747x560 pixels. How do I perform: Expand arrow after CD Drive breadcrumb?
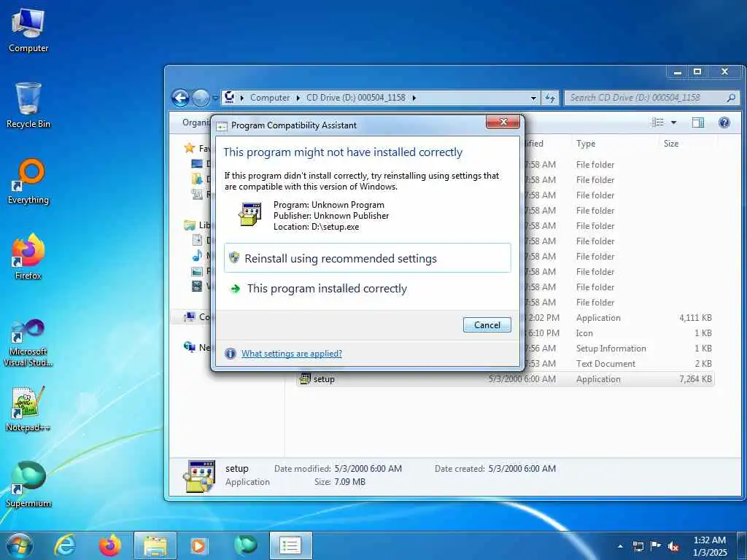(x=414, y=98)
